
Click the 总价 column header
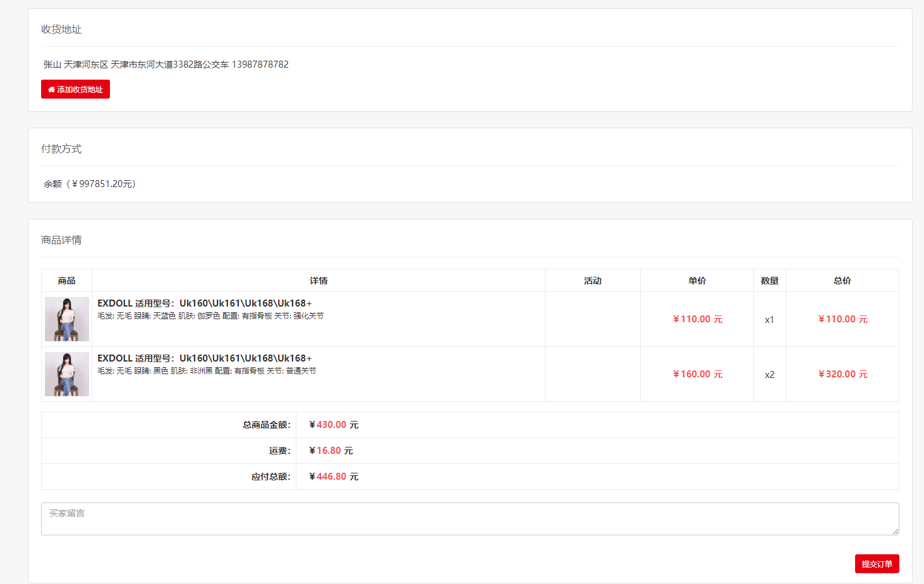point(842,281)
